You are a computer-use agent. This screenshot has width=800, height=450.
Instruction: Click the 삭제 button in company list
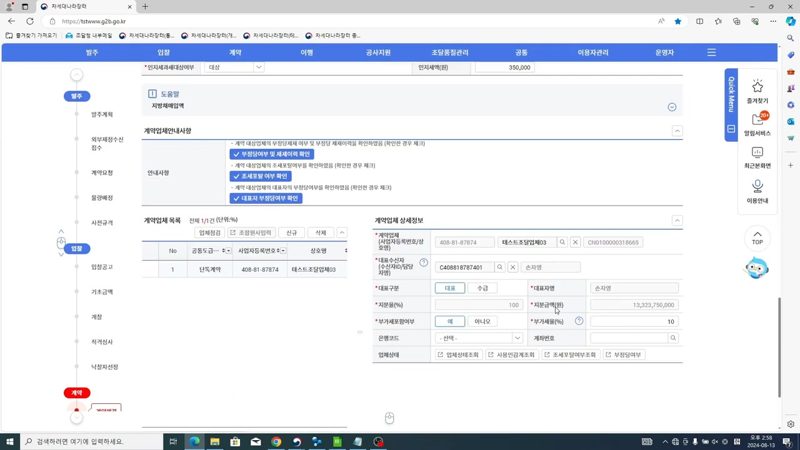[320, 233]
